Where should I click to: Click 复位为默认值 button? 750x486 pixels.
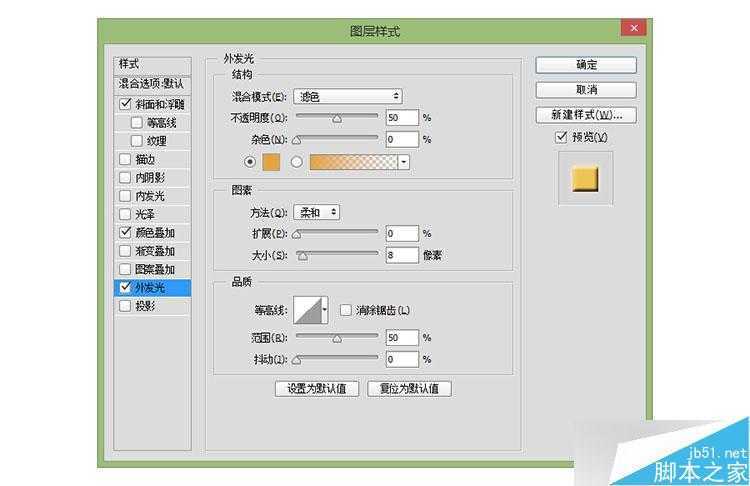(x=409, y=388)
